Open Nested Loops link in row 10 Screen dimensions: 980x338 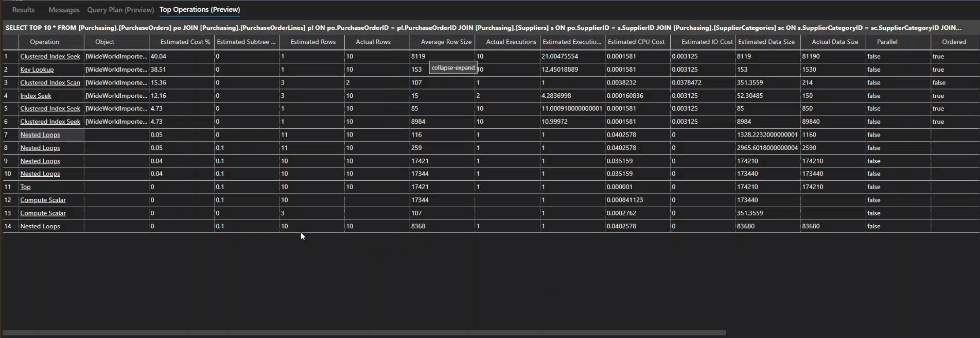pos(40,174)
